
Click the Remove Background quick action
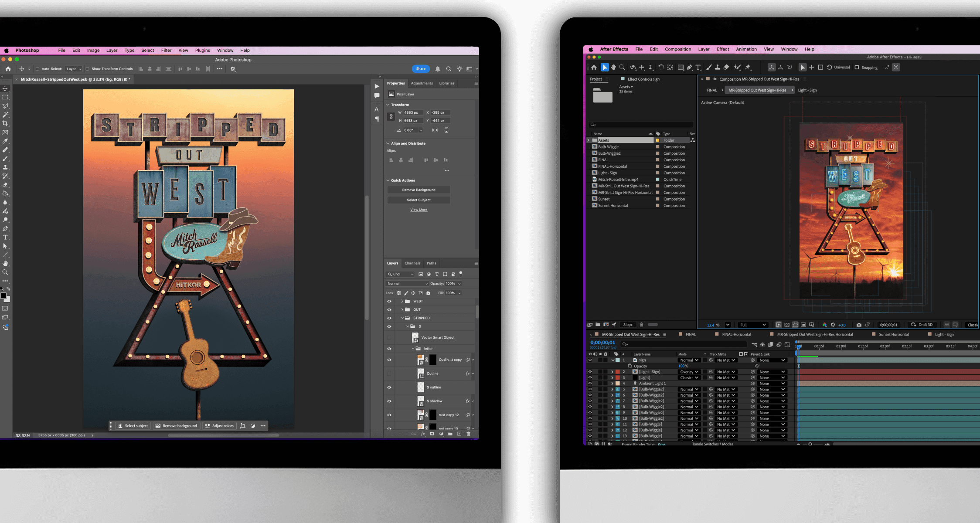click(419, 190)
